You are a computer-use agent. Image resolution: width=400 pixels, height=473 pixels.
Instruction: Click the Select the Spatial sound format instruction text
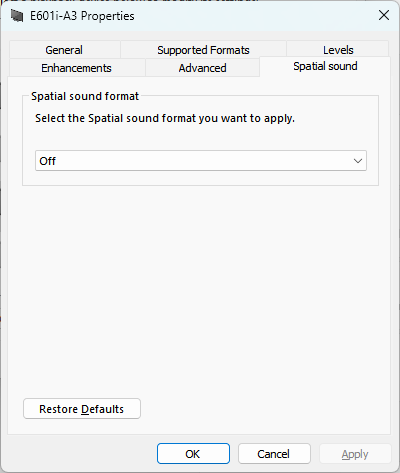tap(165, 118)
